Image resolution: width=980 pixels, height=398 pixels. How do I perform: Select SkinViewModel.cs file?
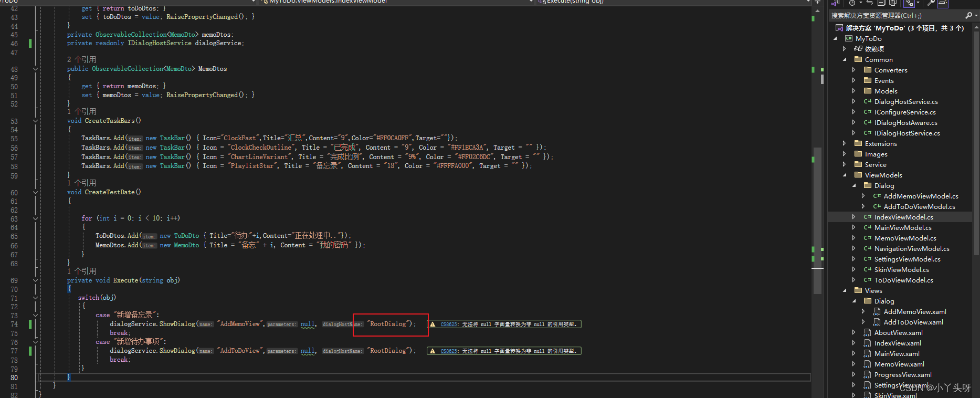pyautogui.click(x=902, y=269)
